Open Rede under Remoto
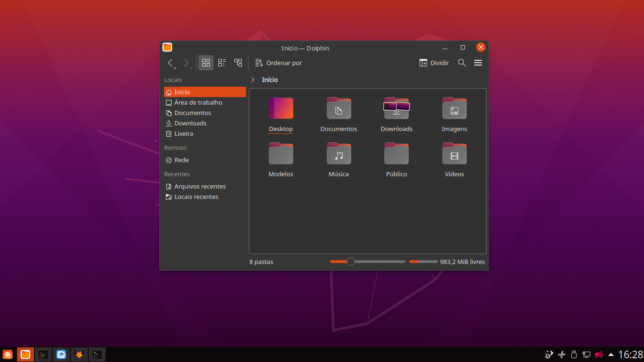 point(181,160)
